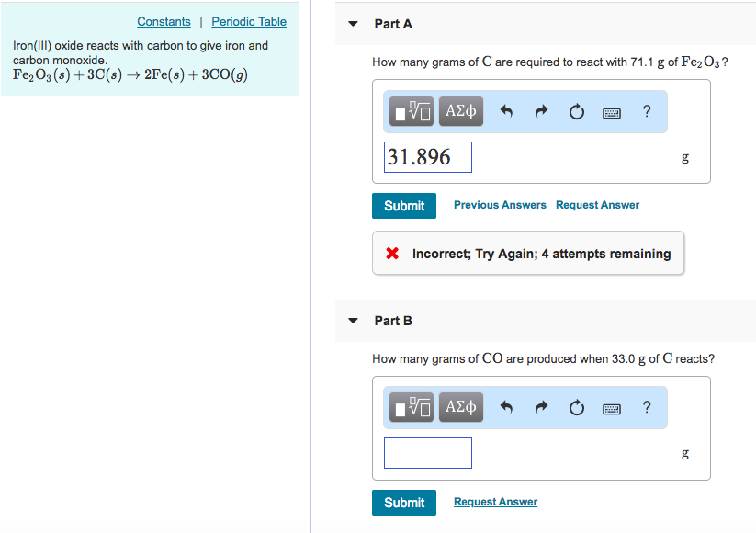Click the empty Part B answer box
The image size is (756, 533).
point(427,452)
